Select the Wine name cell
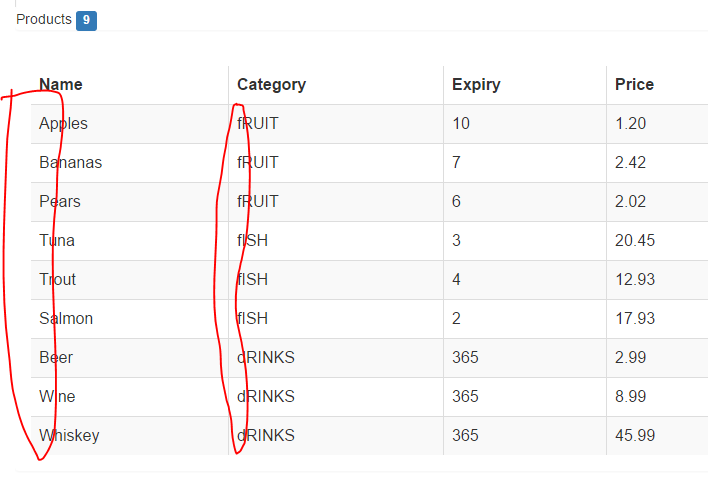 (57, 396)
